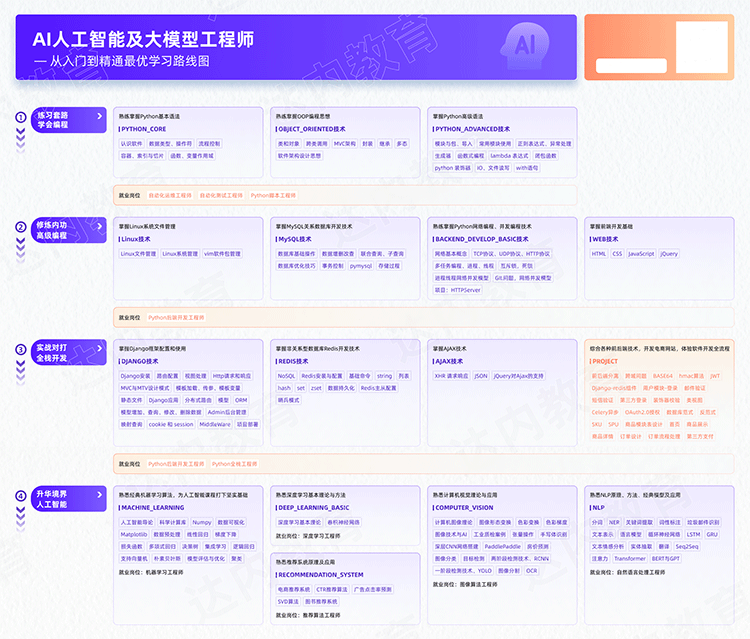Select the MVC架构 tag

(x=344, y=143)
